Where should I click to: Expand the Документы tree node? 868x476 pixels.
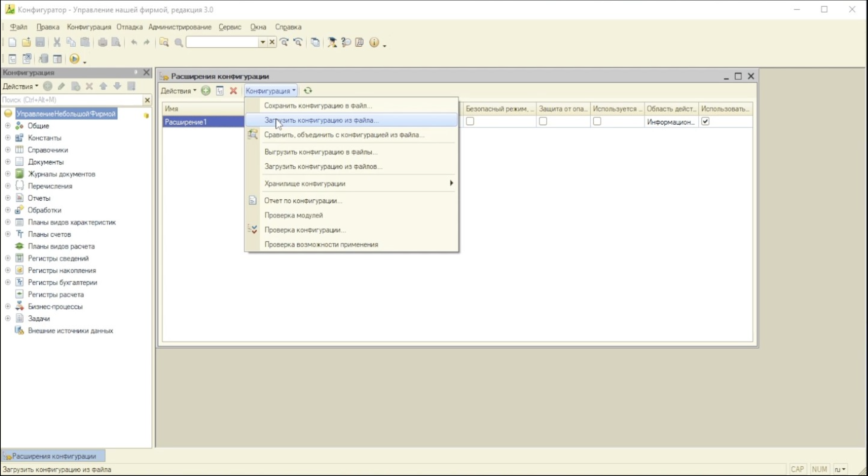pos(8,162)
